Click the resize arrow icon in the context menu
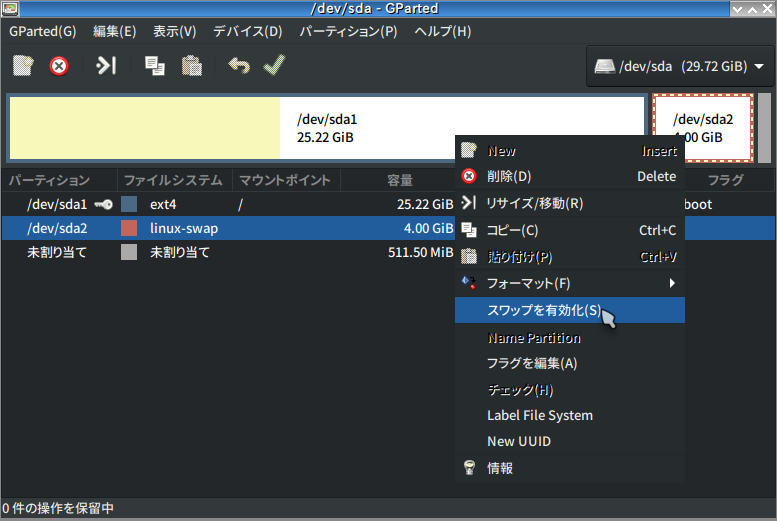Image resolution: width=777 pixels, height=521 pixels. tap(469, 203)
